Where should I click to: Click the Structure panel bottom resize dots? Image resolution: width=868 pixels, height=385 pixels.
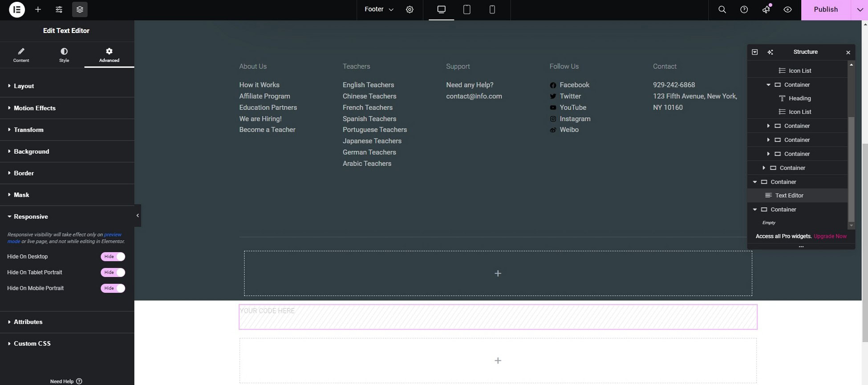801,246
